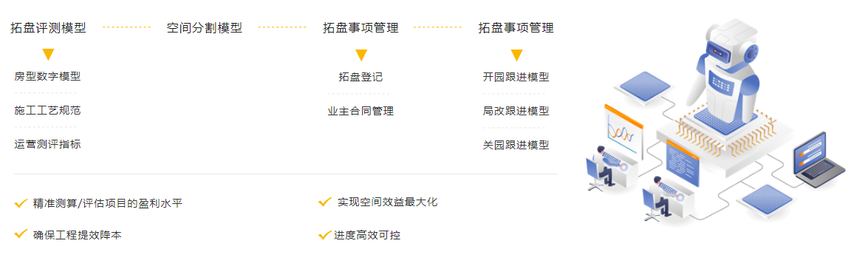
Task: Select the 拓盘评测模型 heading
Action: coord(48,27)
